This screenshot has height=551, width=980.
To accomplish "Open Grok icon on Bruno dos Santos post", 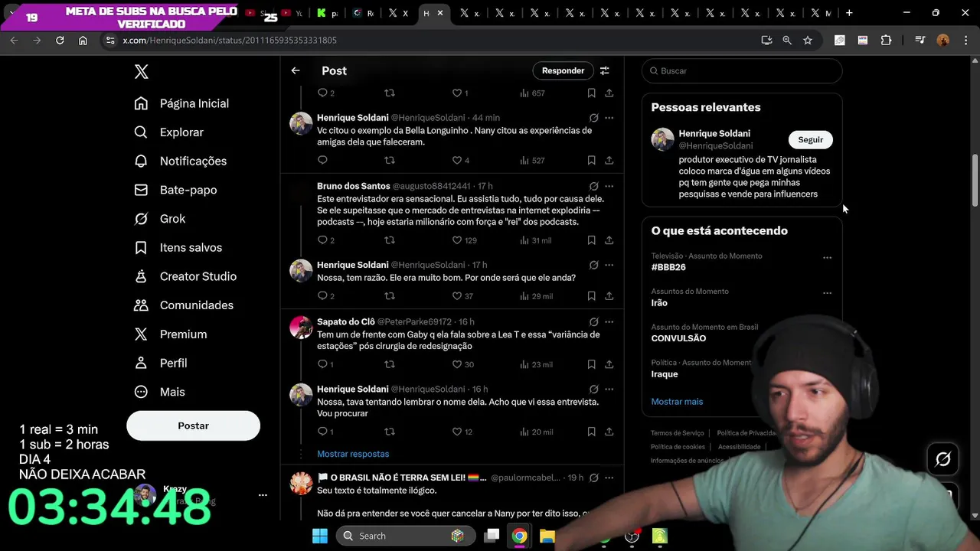I will (x=593, y=186).
